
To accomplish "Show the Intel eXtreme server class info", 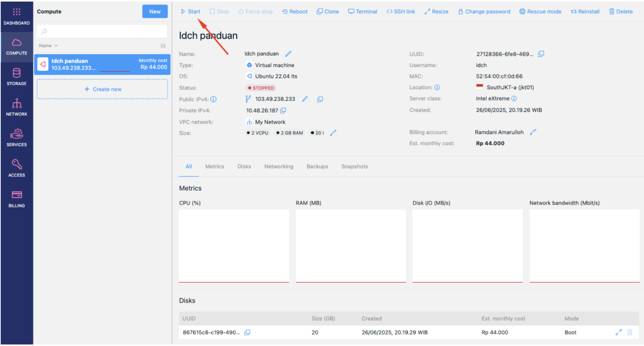I will (514, 99).
